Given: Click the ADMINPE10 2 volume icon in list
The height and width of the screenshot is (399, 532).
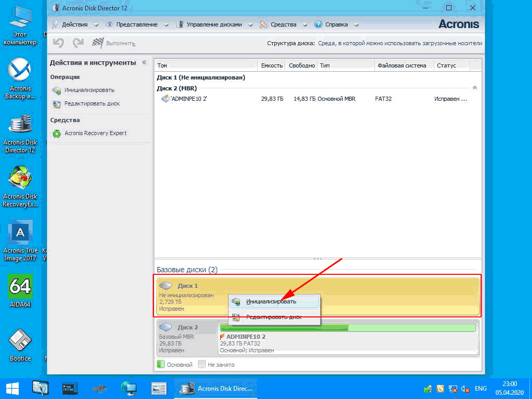Looking at the screenshot, I should tap(165, 99).
